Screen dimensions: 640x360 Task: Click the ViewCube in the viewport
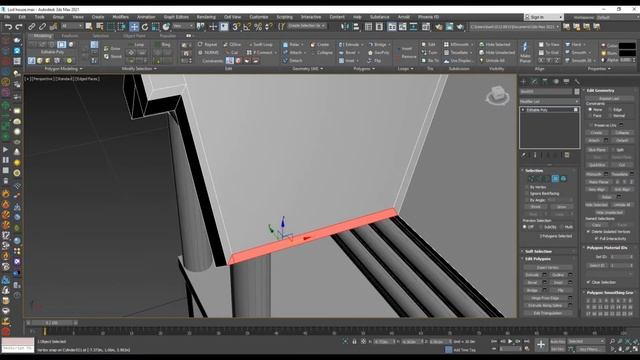click(x=497, y=96)
